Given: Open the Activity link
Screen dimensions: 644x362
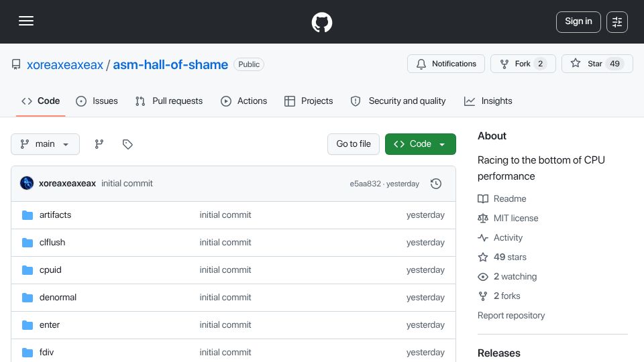Looking at the screenshot, I should 508,237.
